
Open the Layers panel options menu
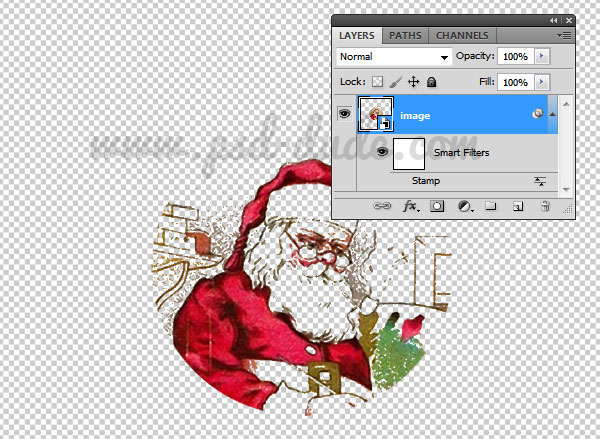(x=564, y=36)
